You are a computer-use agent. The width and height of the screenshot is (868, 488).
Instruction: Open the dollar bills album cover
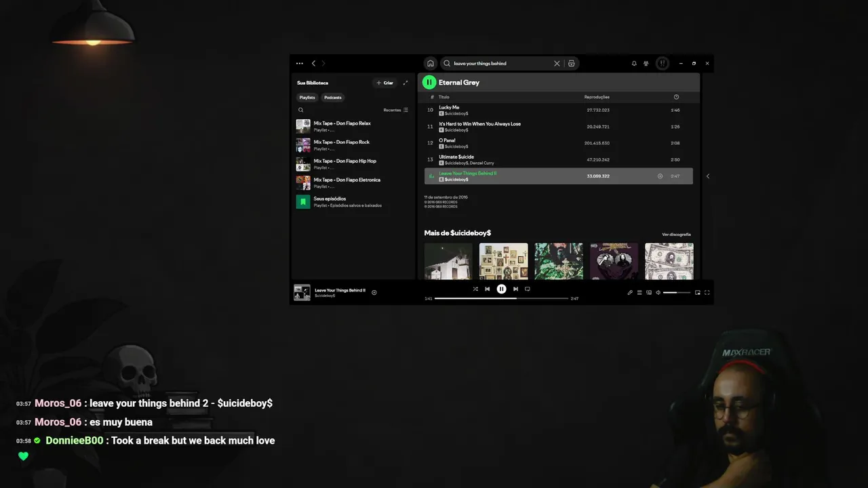[x=669, y=261]
